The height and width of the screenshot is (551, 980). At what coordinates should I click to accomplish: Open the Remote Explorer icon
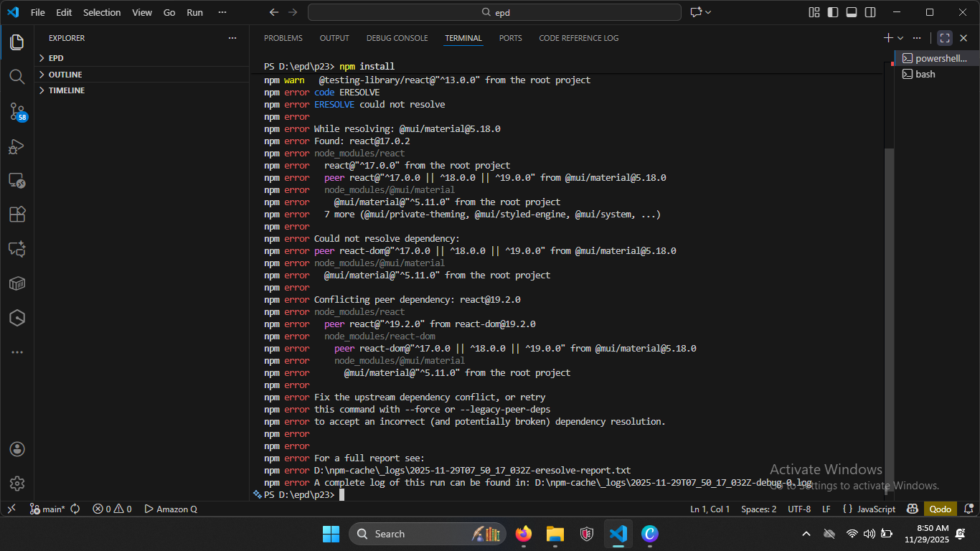[17, 181]
